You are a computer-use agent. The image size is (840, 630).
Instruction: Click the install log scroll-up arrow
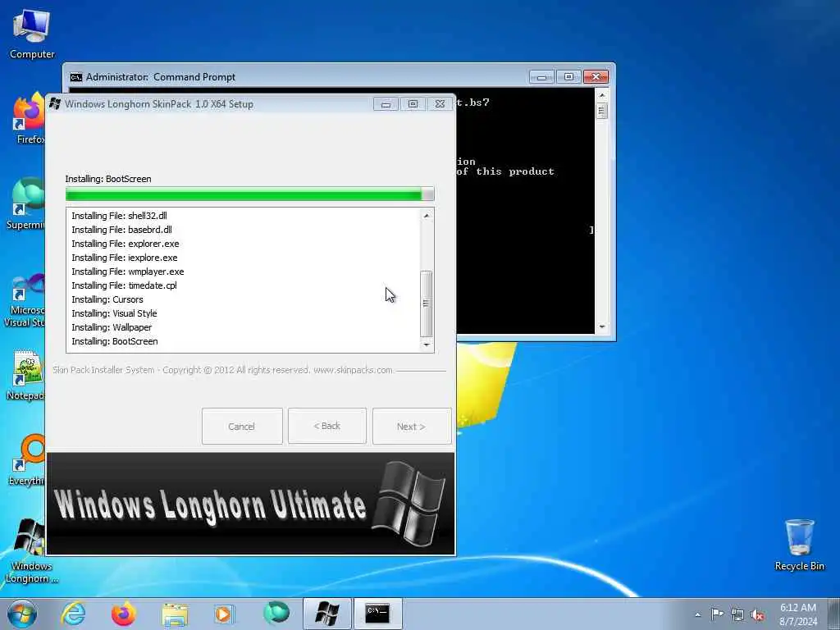(x=427, y=216)
